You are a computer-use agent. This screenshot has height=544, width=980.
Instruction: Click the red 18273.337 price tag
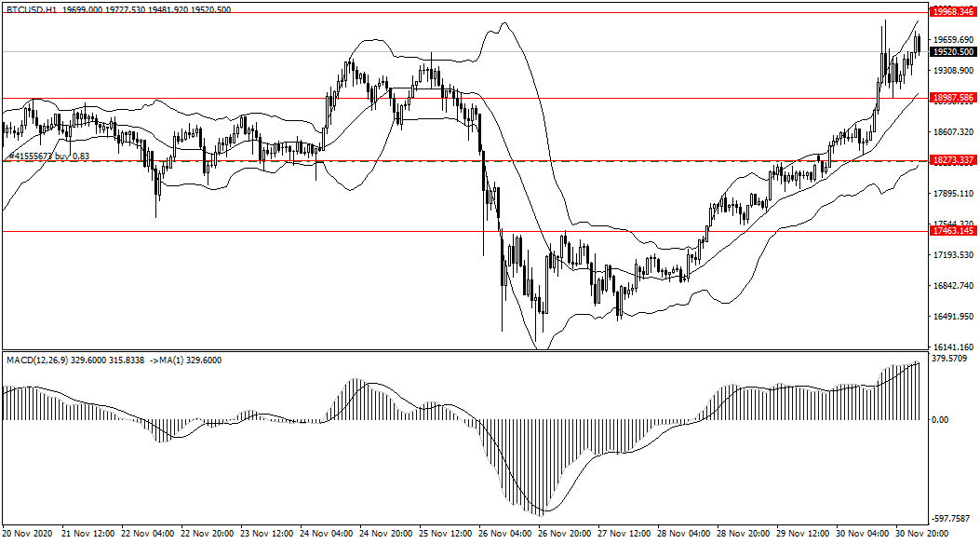coord(951,160)
